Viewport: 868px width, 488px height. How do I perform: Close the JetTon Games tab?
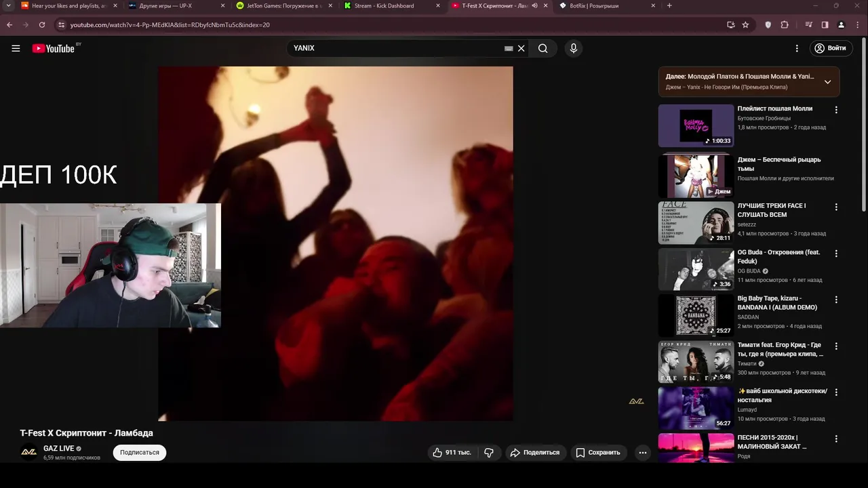point(330,5)
